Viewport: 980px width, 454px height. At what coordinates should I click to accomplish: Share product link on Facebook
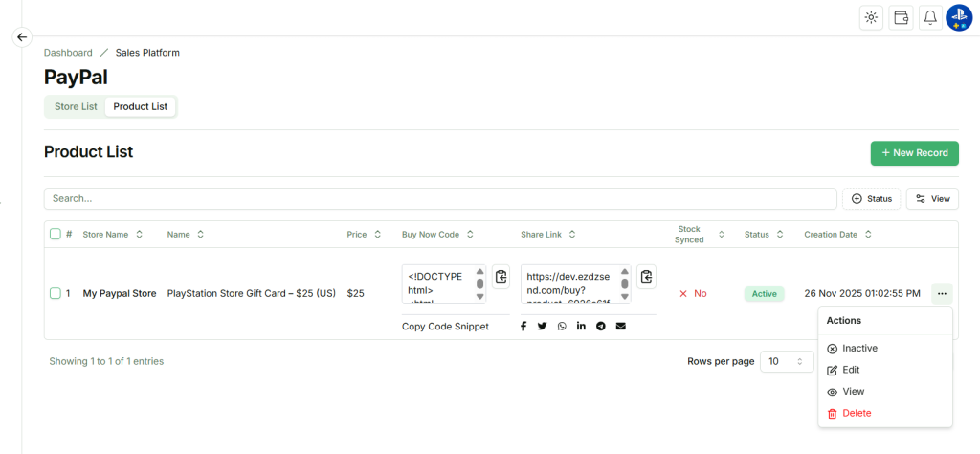(523, 327)
